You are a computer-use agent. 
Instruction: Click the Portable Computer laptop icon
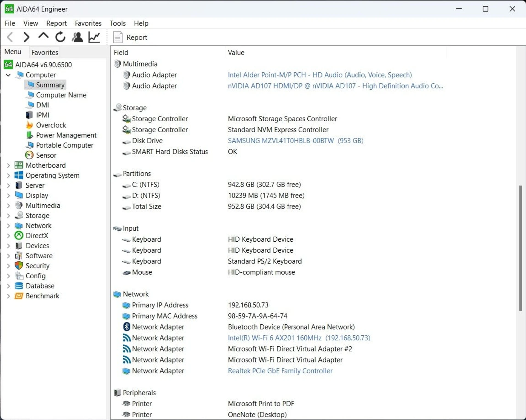[x=29, y=145]
